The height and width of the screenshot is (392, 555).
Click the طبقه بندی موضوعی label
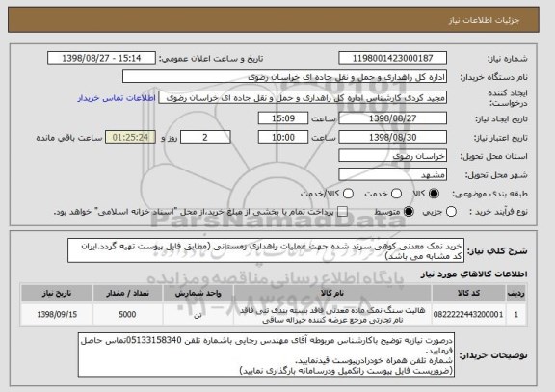[489, 194]
